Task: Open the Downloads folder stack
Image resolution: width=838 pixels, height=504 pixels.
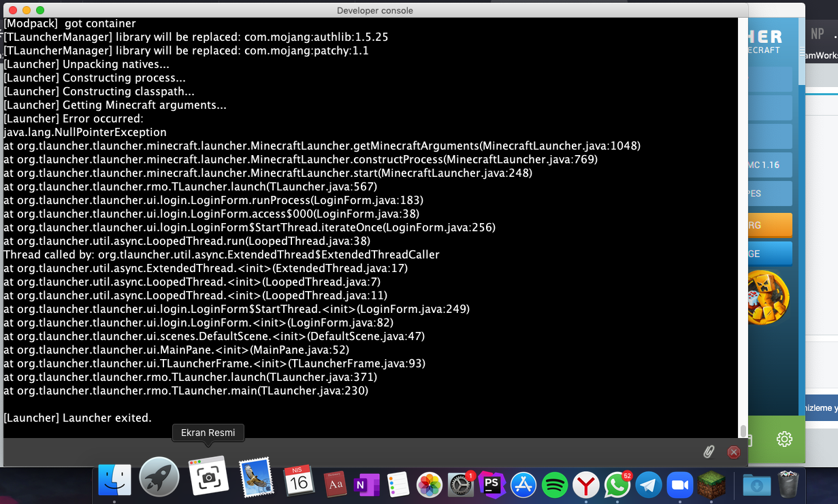Action: click(756, 484)
